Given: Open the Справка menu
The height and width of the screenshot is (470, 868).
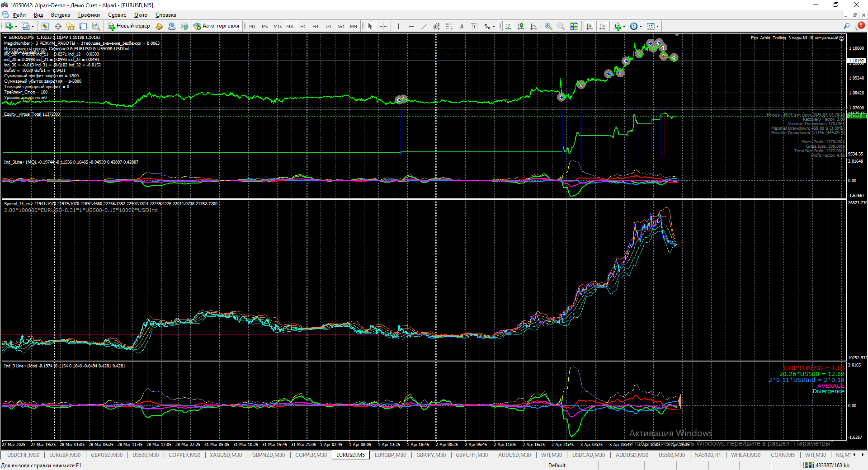Looking at the screenshot, I should 166,15.
